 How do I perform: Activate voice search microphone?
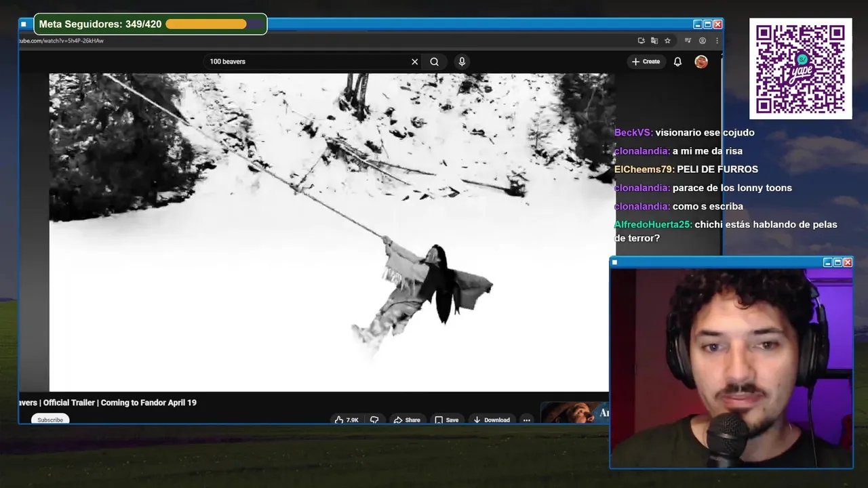pyautogui.click(x=462, y=62)
